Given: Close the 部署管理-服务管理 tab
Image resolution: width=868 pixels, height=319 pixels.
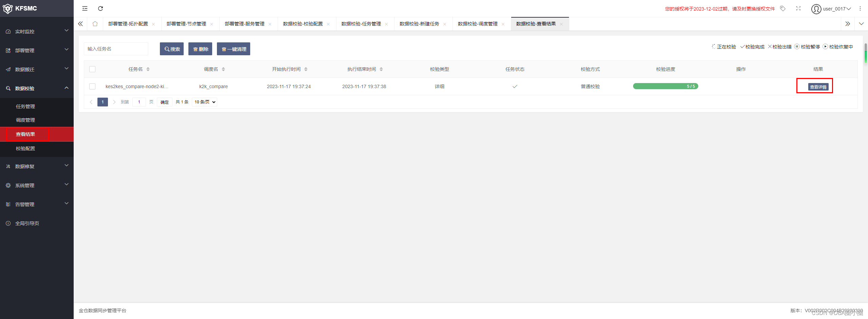Looking at the screenshot, I should pyautogui.click(x=270, y=24).
